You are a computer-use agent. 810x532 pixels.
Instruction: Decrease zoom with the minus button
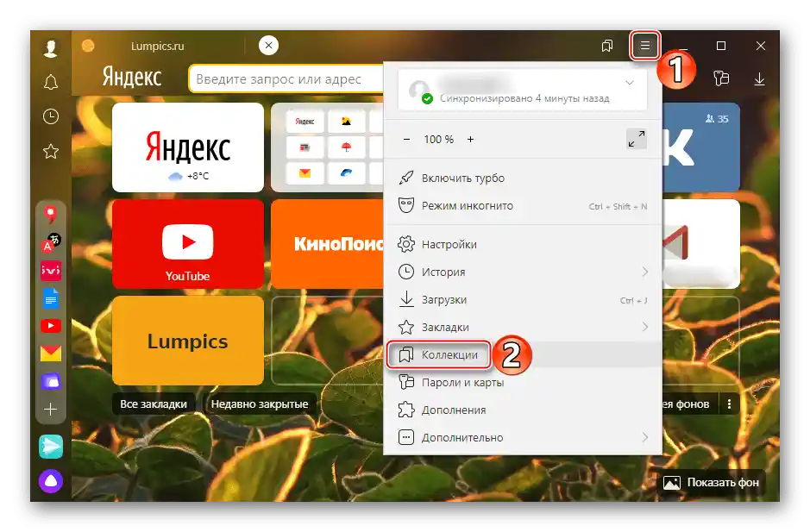406,140
